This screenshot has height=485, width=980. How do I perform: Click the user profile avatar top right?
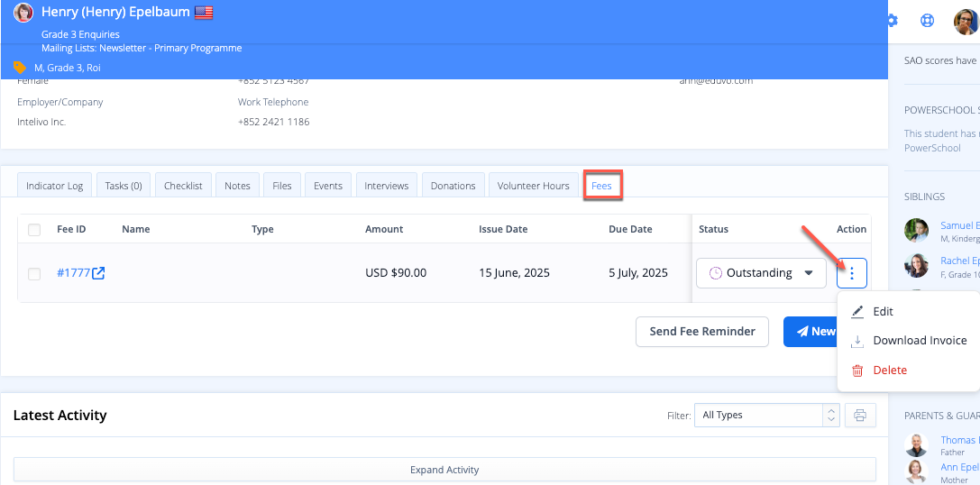966,21
